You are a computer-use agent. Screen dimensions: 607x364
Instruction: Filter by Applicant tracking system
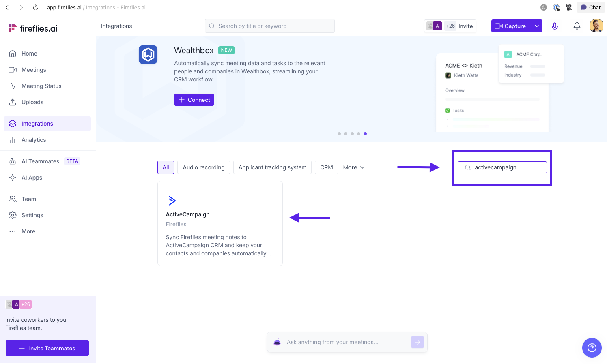pos(272,167)
